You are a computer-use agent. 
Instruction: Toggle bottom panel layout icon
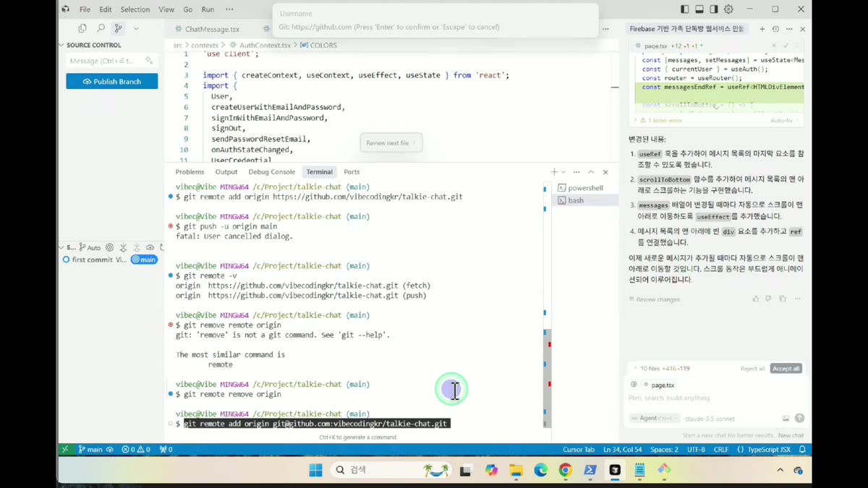pos(699,9)
